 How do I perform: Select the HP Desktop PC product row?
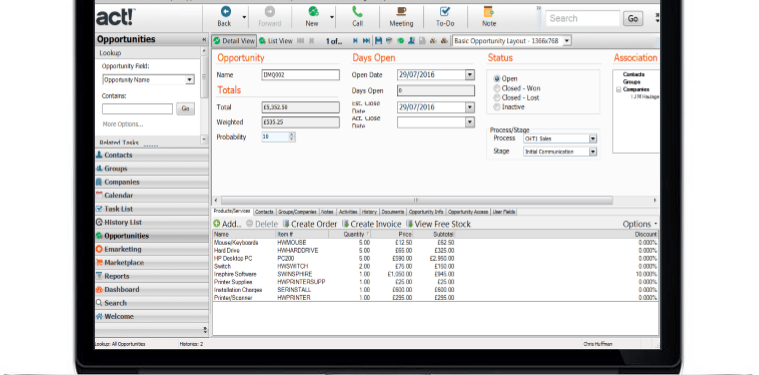(435, 258)
